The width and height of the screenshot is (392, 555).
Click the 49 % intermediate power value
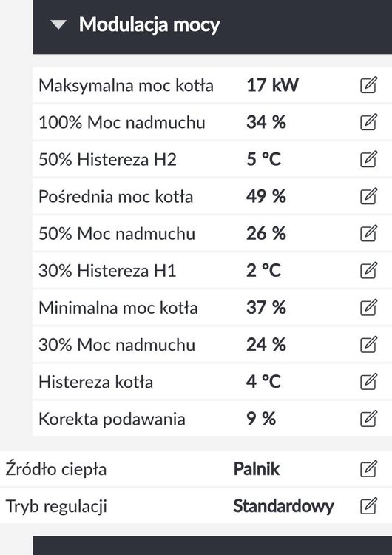[x=266, y=196]
